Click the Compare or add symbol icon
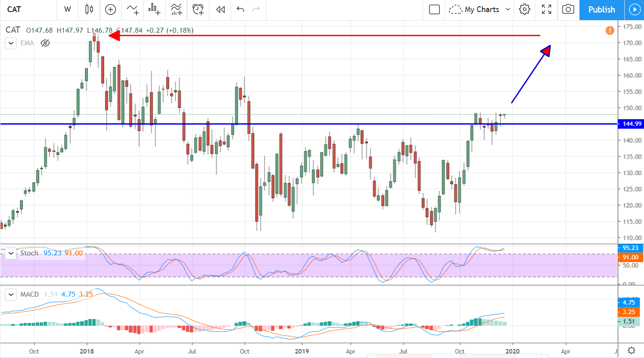644x358 pixels. [110, 9]
